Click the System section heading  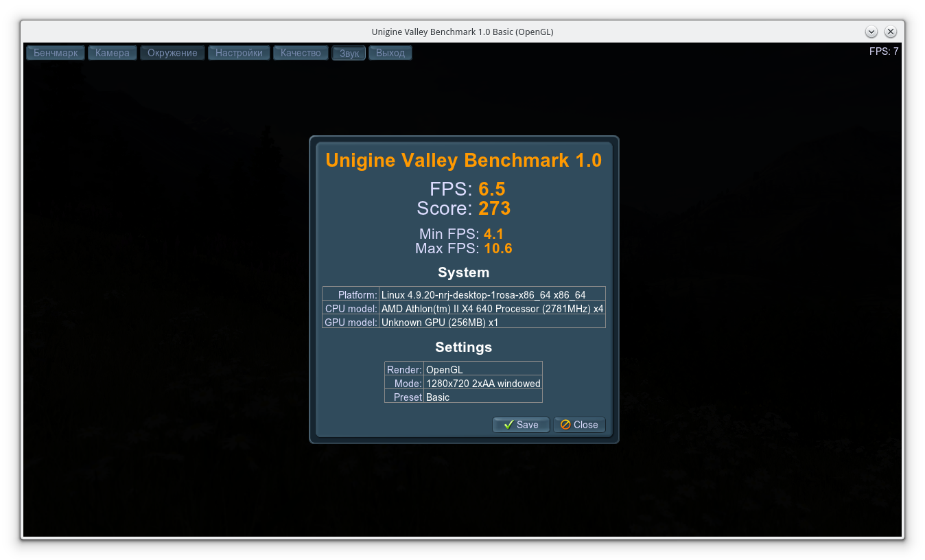click(464, 272)
